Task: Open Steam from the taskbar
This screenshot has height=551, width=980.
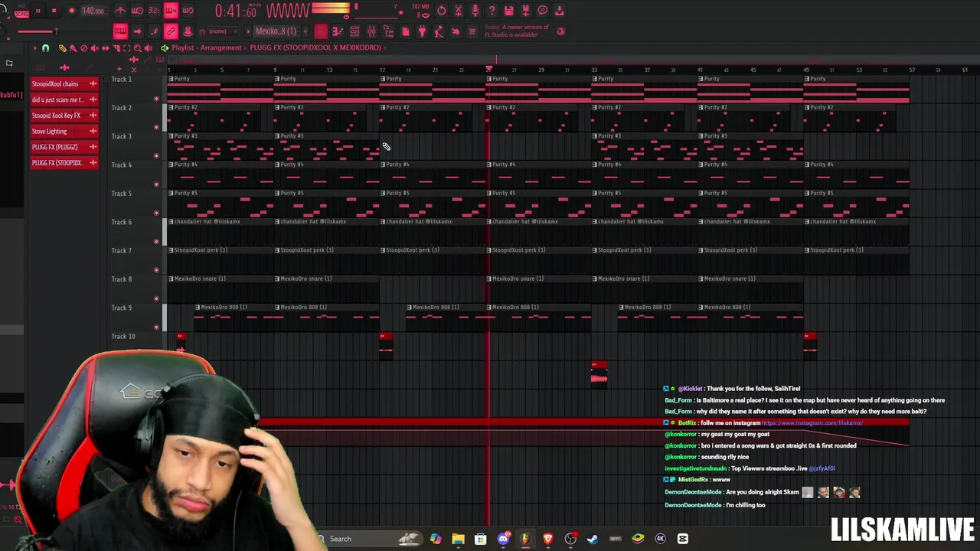Action: (x=593, y=539)
